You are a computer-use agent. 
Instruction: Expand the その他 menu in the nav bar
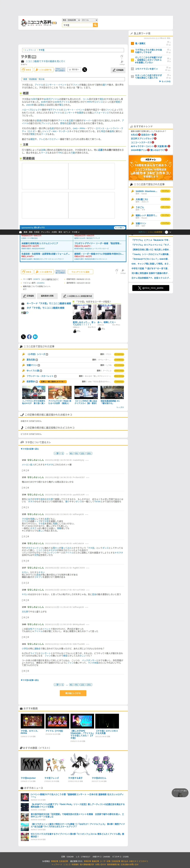click(76, 232)
